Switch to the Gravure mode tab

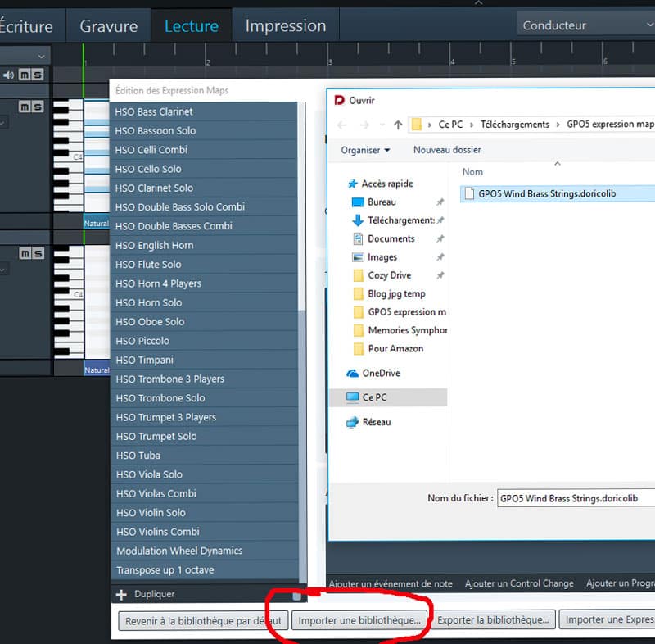pos(108,25)
